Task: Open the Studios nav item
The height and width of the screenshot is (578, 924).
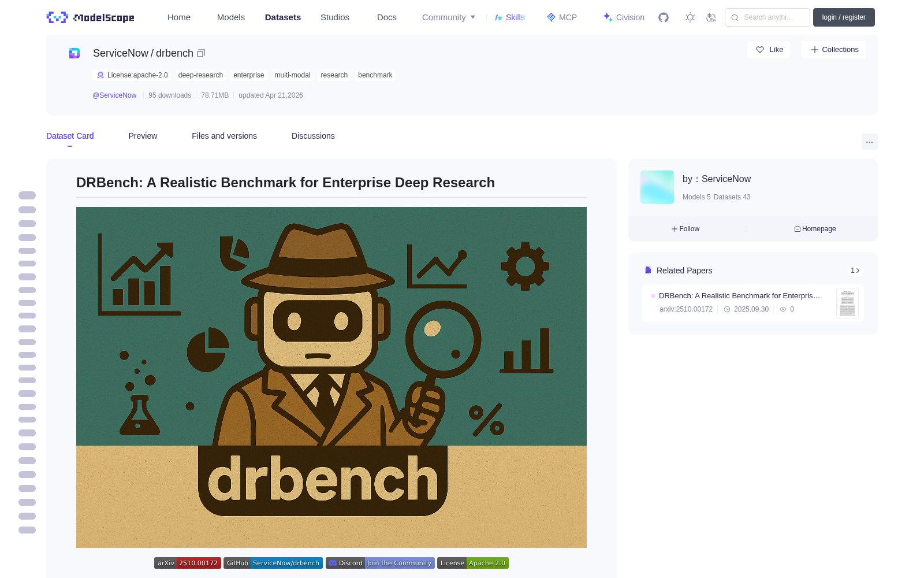Action: click(335, 17)
